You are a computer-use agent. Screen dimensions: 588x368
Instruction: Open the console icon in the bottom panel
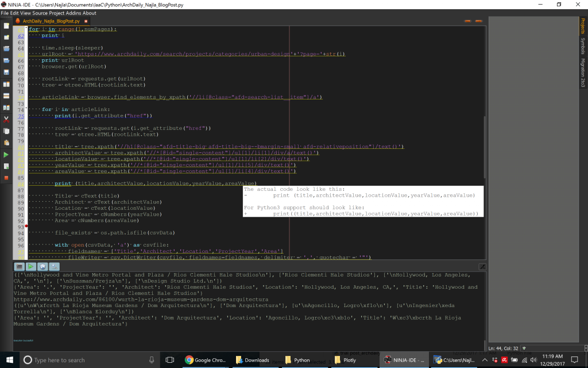[x=19, y=267]
